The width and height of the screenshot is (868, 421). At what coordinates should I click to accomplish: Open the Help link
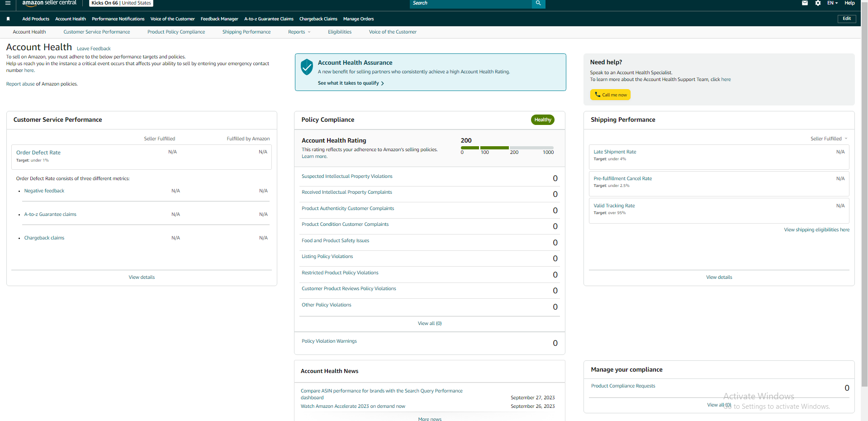(x=849, y=3)
